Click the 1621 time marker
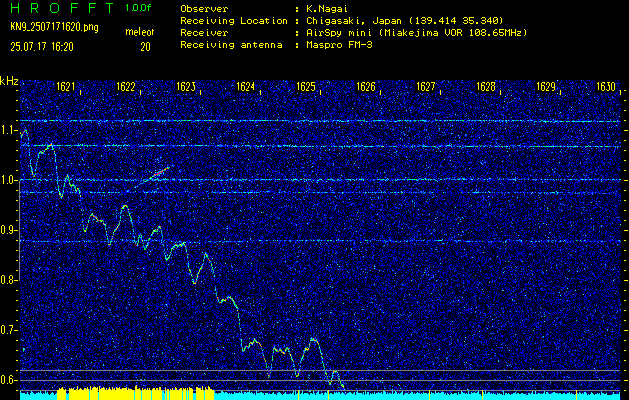This screenshot has height=400, width=629. 66,87
